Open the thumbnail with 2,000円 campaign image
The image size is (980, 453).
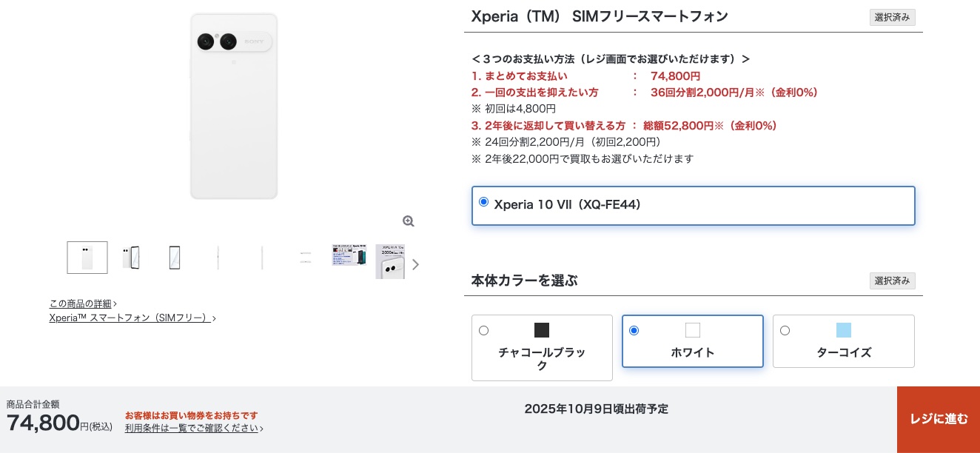pyautogui.click(x=390, y=261)
